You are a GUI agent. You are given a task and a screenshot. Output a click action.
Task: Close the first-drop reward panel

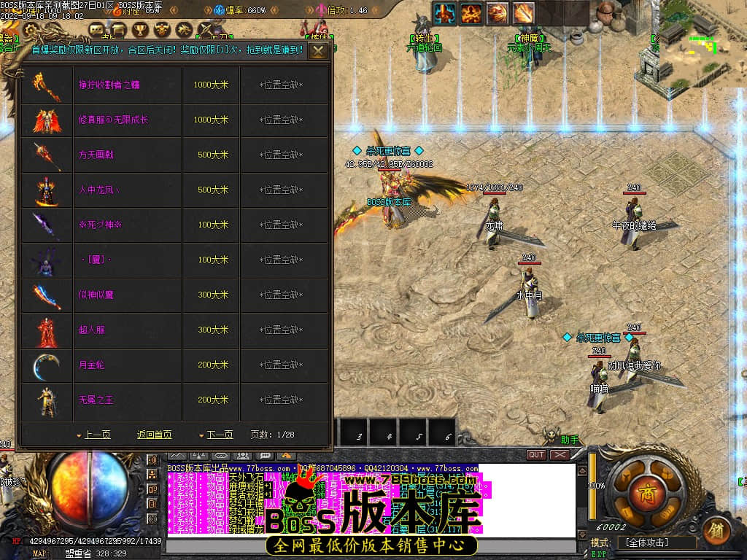(x=318, y=51)
